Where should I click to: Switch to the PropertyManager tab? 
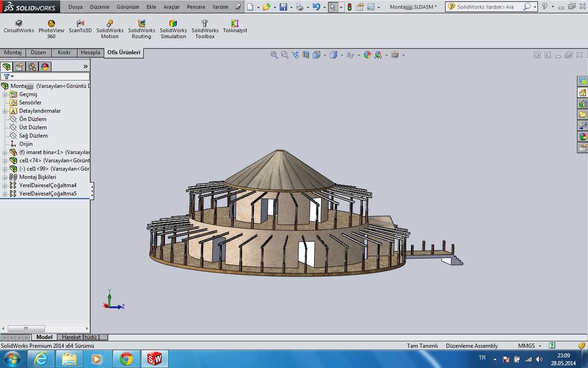[19, 67]
